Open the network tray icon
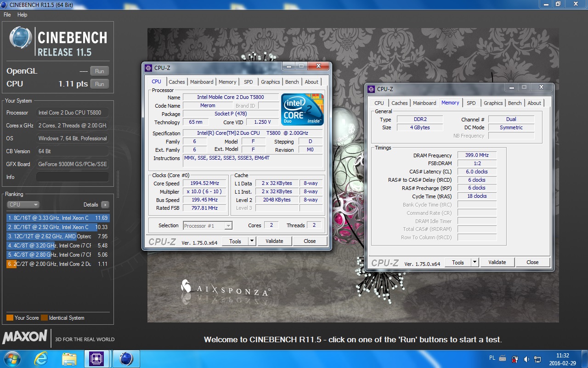588x368 pixels. pos(537,359)
